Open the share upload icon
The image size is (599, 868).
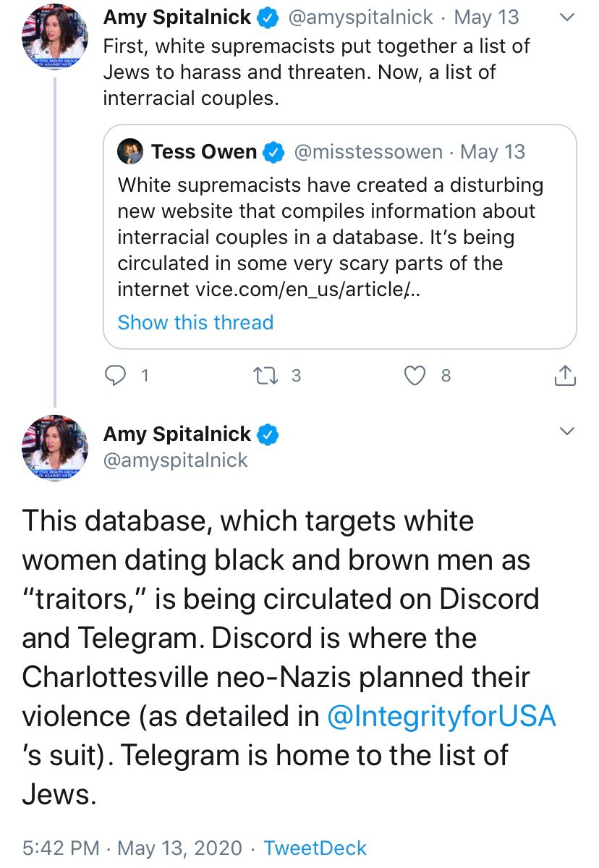pos(565,375)
